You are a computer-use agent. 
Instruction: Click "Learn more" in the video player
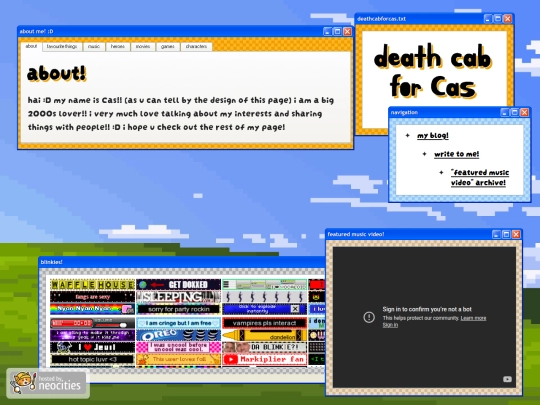[x=473, y=318]
